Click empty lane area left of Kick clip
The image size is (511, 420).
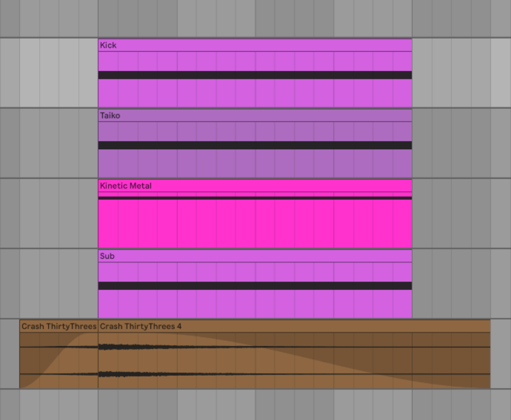click(x=49, y=73)
